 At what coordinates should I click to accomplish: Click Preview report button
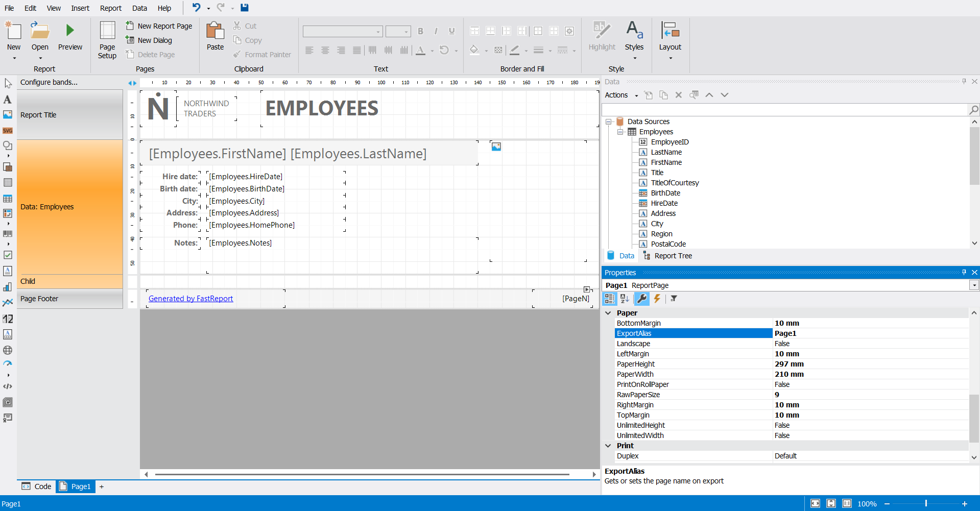70,37
